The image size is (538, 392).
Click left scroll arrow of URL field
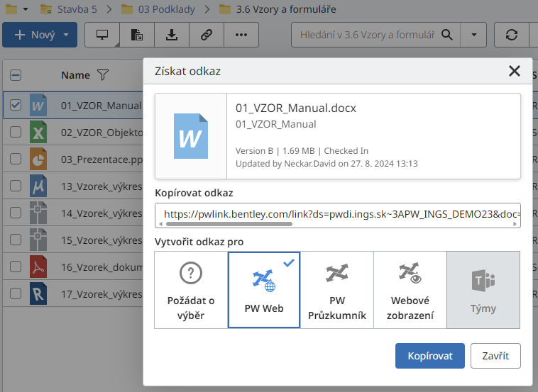pyautogui.click(x=161, y=224)
